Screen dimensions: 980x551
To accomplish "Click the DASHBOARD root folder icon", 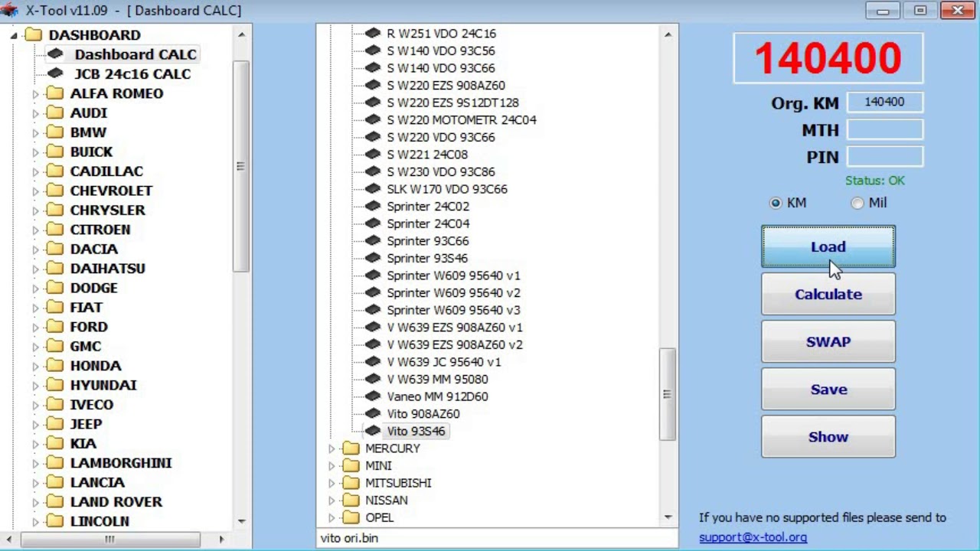I will (33, 34).
